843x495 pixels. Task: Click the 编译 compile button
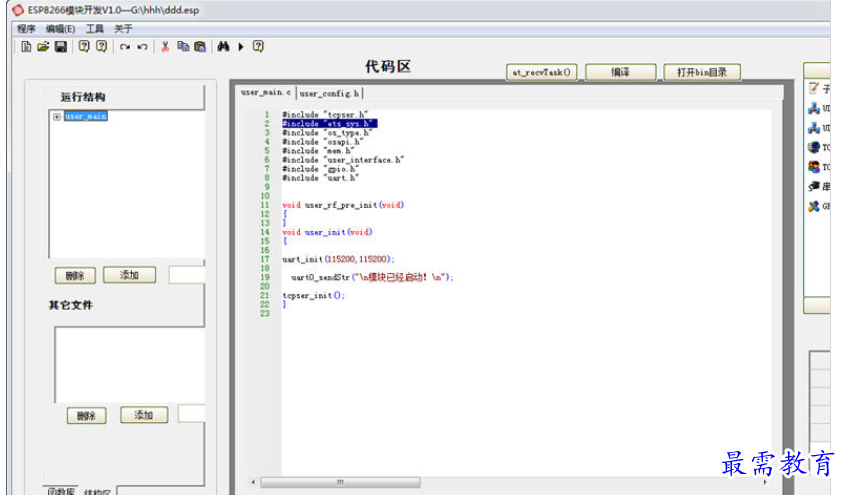[x=620, y=72]
